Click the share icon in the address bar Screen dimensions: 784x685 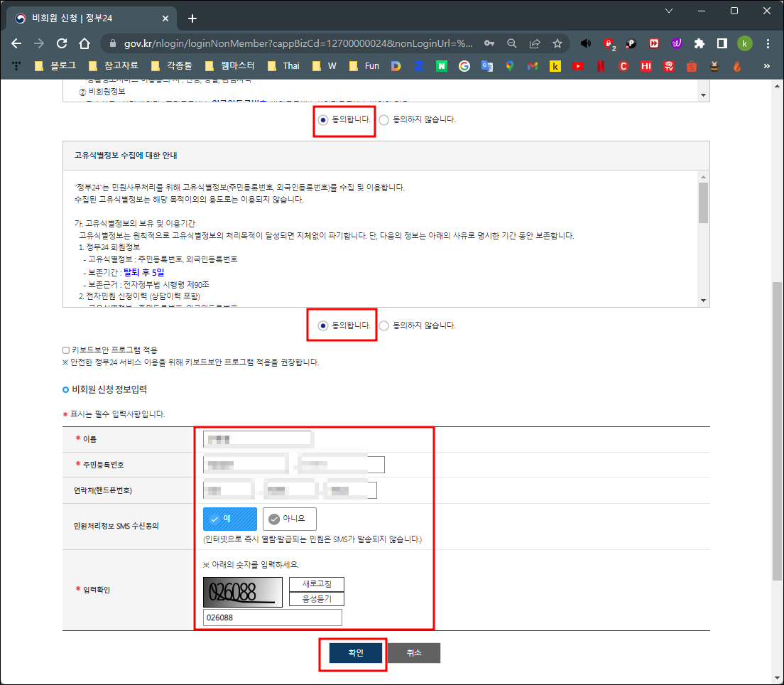(x=535, y=43)
